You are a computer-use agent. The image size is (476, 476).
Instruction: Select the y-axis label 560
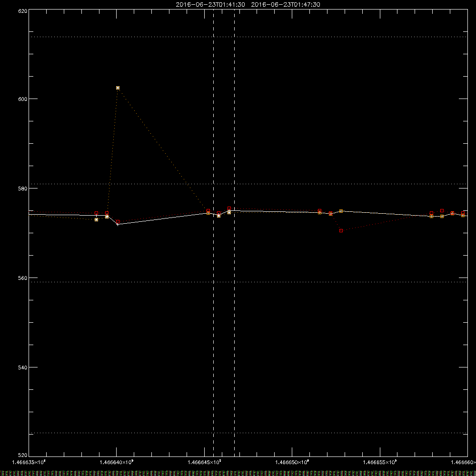23,278
